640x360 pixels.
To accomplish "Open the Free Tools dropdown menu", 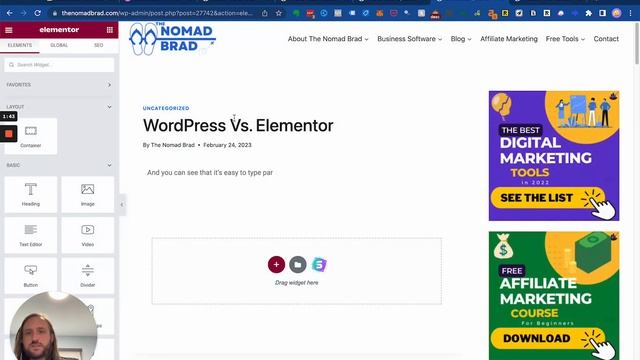I will coord(565,39).
